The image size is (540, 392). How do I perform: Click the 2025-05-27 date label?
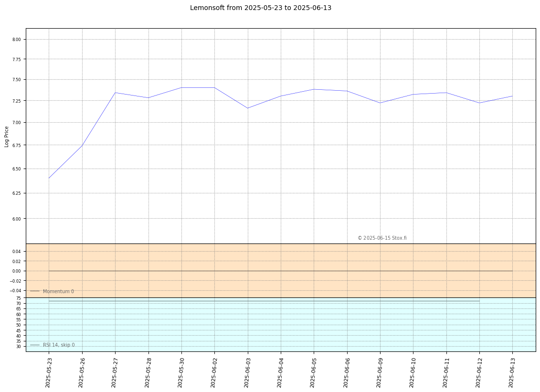[x=115, y=373]
